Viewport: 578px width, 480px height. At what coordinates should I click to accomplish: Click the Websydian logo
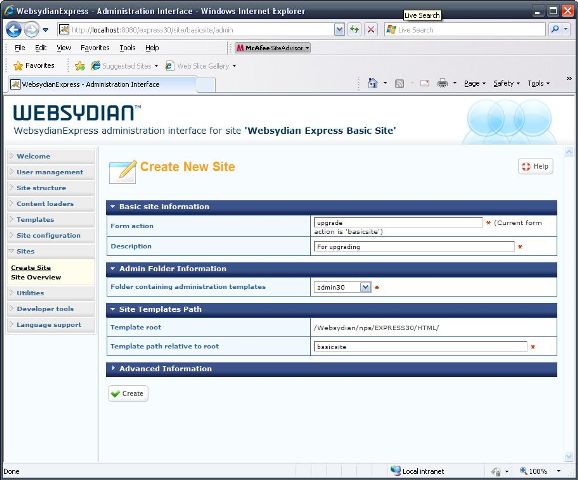(77, 113)
